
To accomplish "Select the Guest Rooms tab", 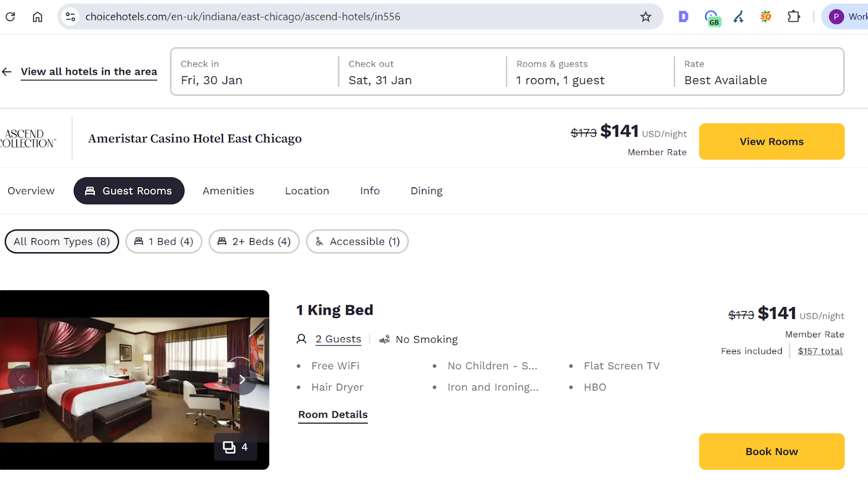I will click(129, 191).
